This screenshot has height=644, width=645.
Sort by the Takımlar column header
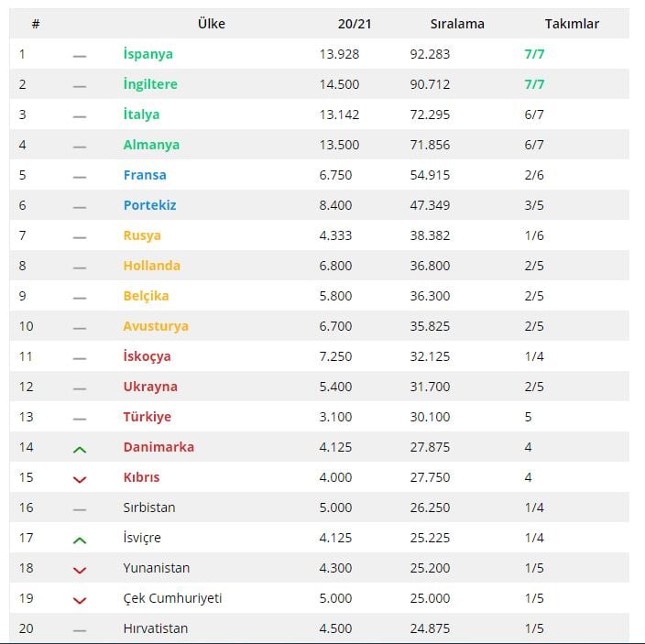[572, 24]
